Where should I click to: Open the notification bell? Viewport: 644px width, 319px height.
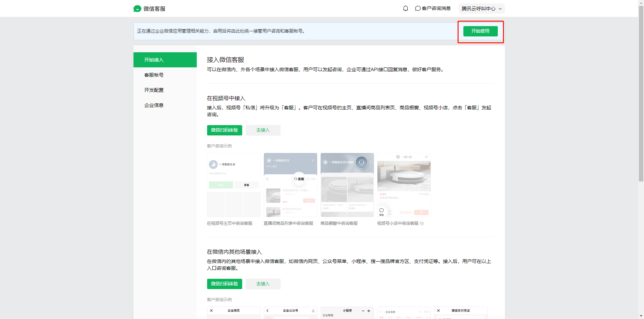click(406, 8)
